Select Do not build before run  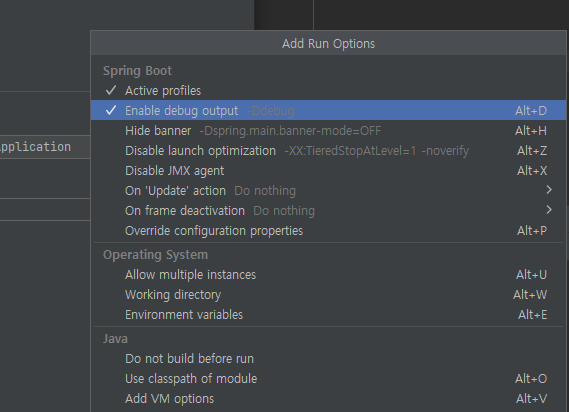(328, 358)
